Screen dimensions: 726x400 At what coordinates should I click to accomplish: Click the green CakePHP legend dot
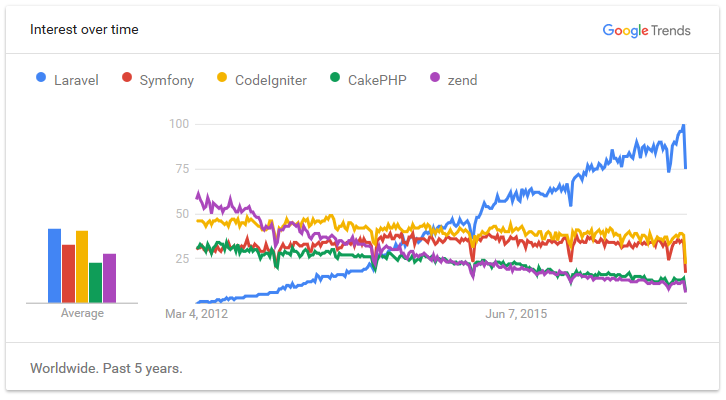[335, 79]
